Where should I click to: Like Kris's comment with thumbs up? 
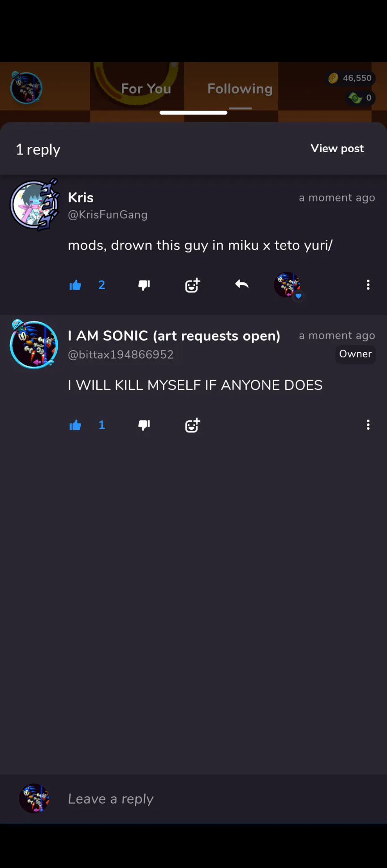(x=75, y=285)
